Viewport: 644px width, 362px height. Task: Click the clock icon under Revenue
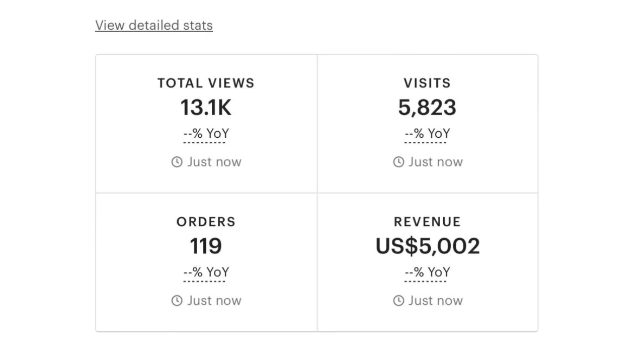(x=398, y=301)
